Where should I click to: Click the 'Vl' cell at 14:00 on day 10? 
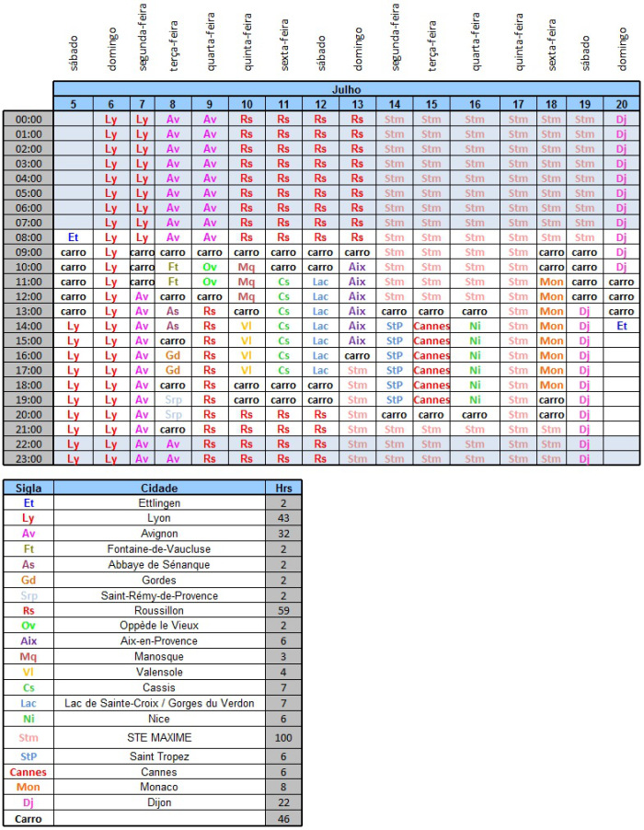point(247,326)
